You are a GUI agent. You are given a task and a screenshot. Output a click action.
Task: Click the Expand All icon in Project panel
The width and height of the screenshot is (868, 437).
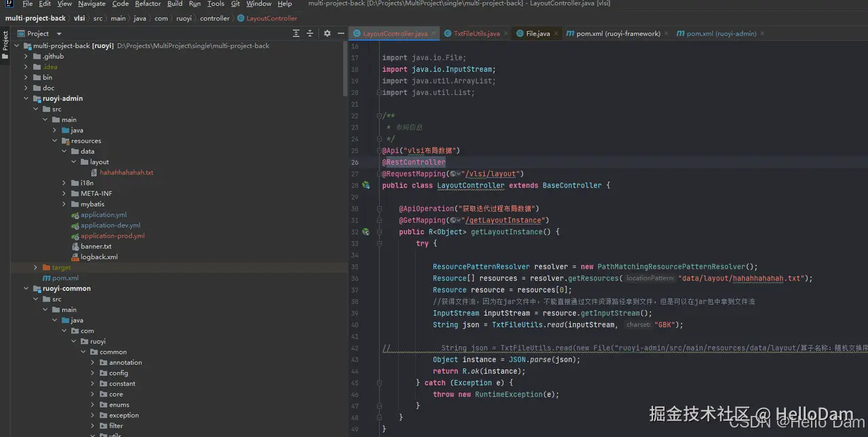click(296, 33)
